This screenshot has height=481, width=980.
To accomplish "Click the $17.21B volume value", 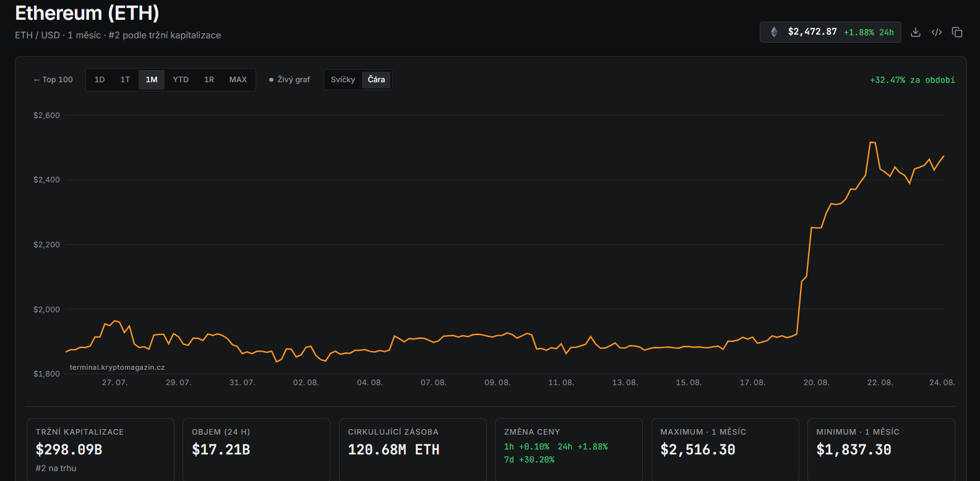I will [221, 450].
